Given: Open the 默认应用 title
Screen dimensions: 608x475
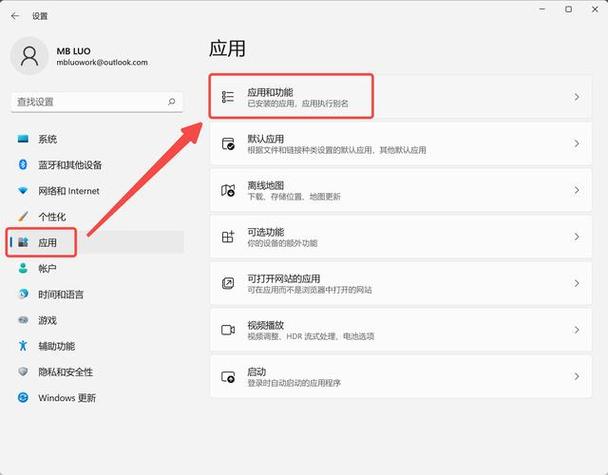Looking at the screenshot, I should (x=266, y=138).
